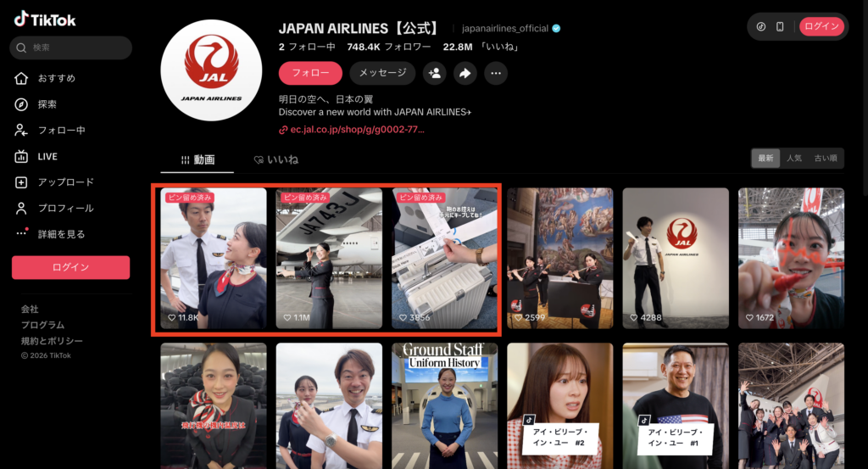Click the 748.4K フォロワー count
This screenshot has height=469, width=868.
coord(388,47)
